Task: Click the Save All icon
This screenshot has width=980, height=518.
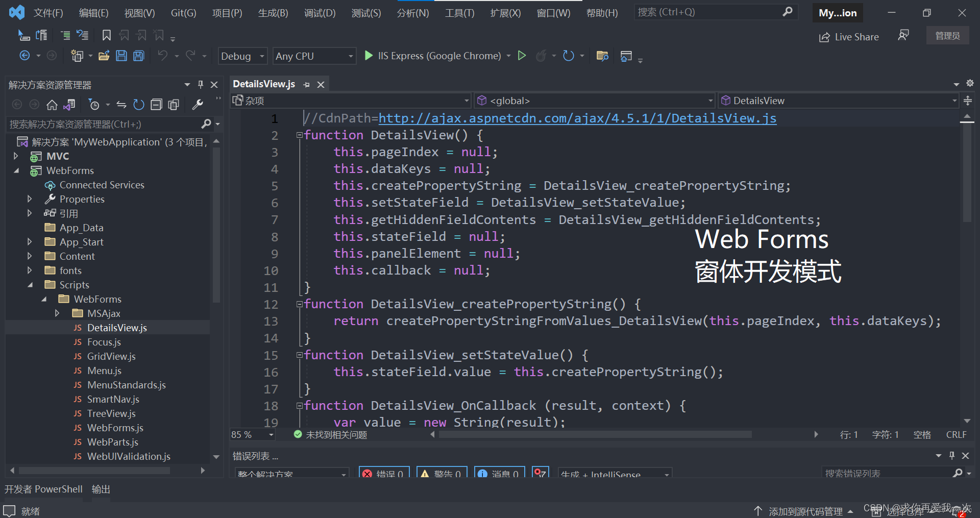Action: (x=138, y=56)
